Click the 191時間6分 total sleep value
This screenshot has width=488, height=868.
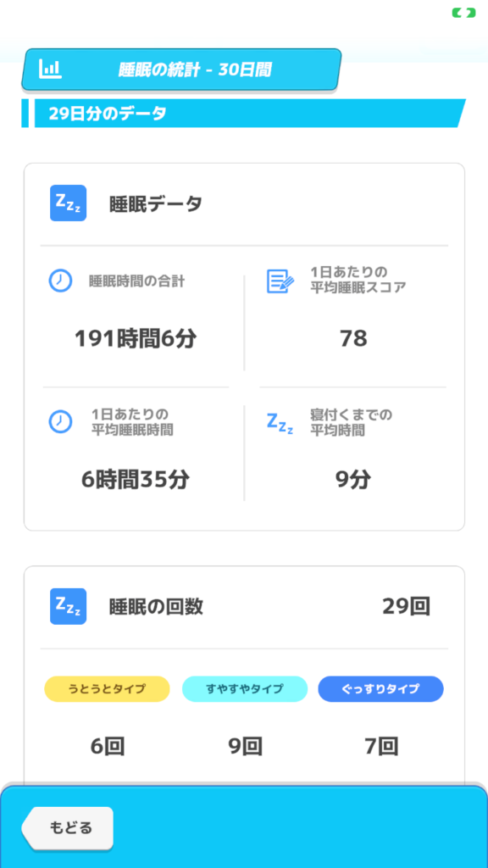[136, 338]
